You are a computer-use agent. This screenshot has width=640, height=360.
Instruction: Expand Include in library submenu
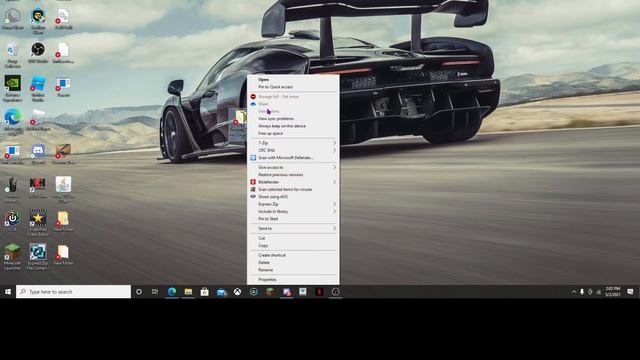[x=293, y=211]
